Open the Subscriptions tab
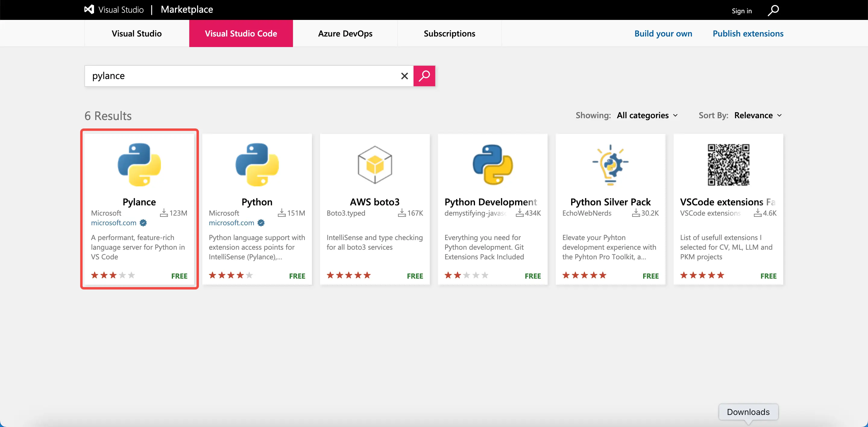 (449, 34)
